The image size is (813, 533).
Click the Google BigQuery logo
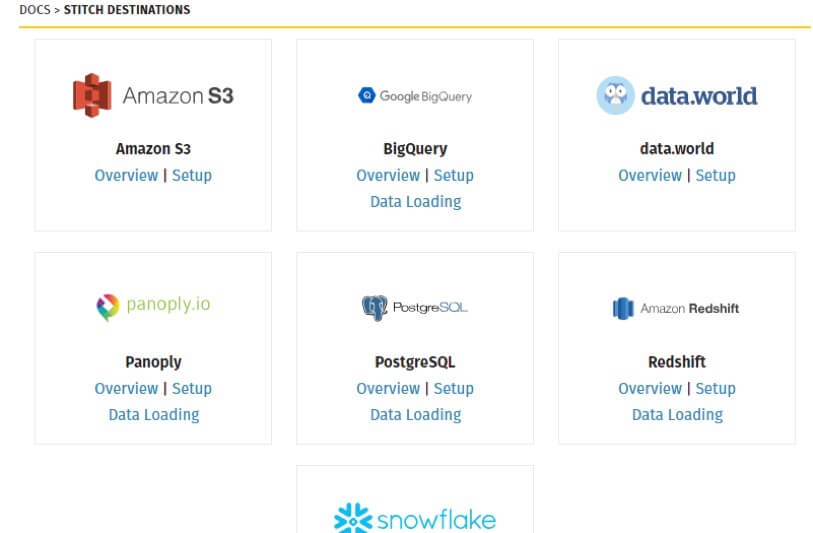(x=415, y=96)
